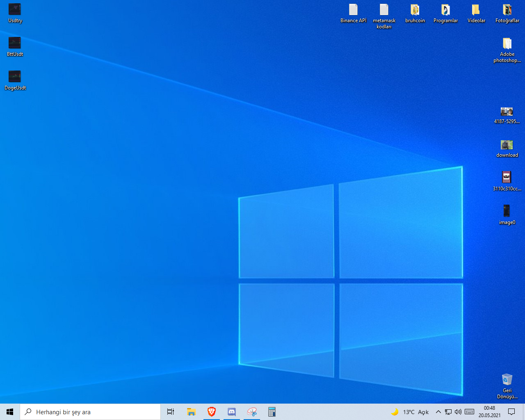This screenshot has width=525, height=420.
Task: Open the Action Center notifications
Action: (x=511, y=412)
